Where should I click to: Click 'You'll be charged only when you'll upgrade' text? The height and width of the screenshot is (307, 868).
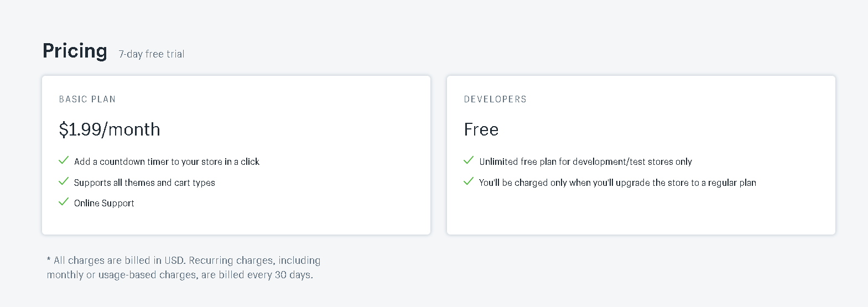tap(617, 183)
